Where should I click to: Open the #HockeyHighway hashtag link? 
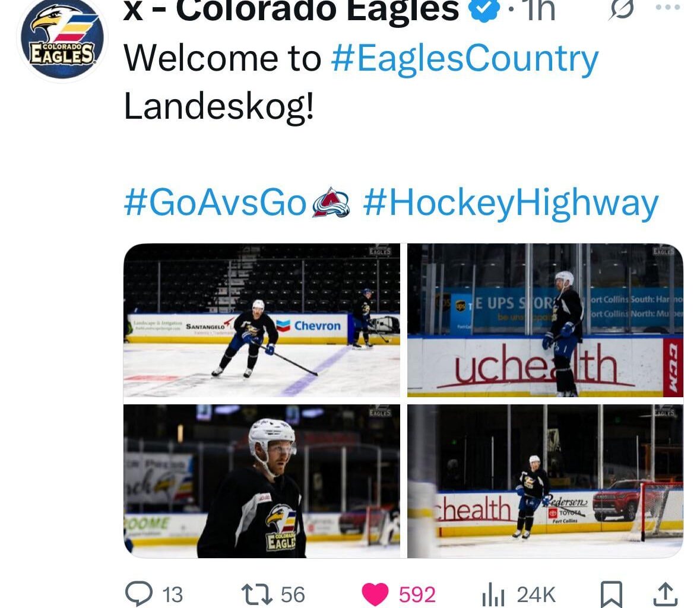pyautogui.click(x=511, y=203)
